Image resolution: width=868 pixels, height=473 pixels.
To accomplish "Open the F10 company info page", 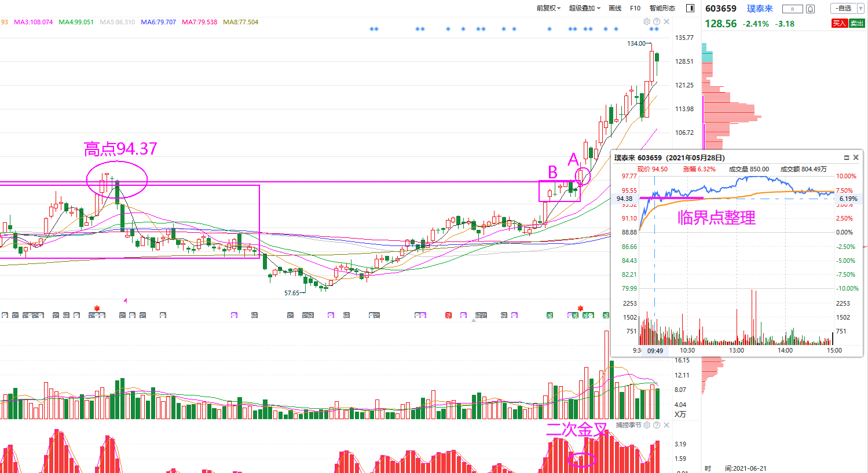I will (x=635, y=8).
